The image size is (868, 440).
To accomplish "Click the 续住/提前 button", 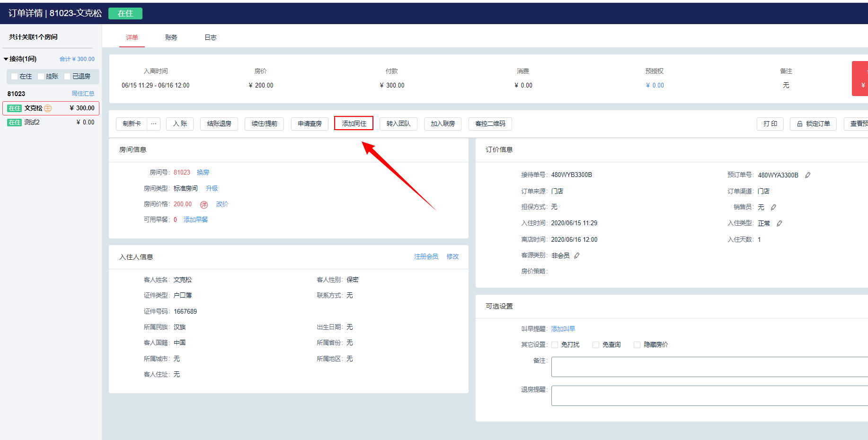I will [x=265, y=123].
